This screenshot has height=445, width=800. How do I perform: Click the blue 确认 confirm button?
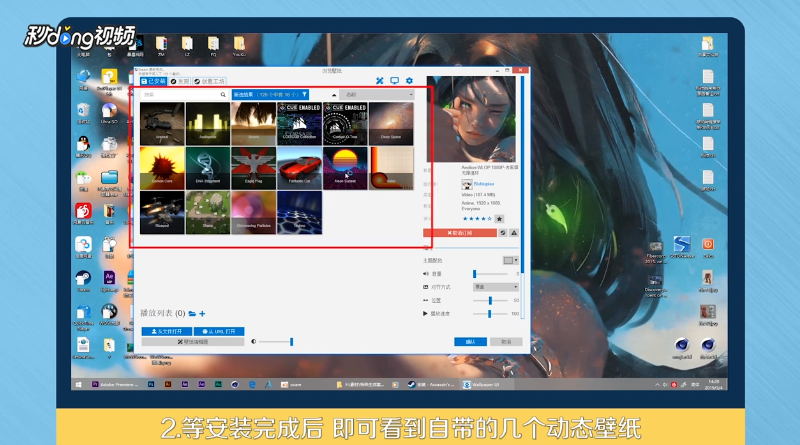point(470,341)
